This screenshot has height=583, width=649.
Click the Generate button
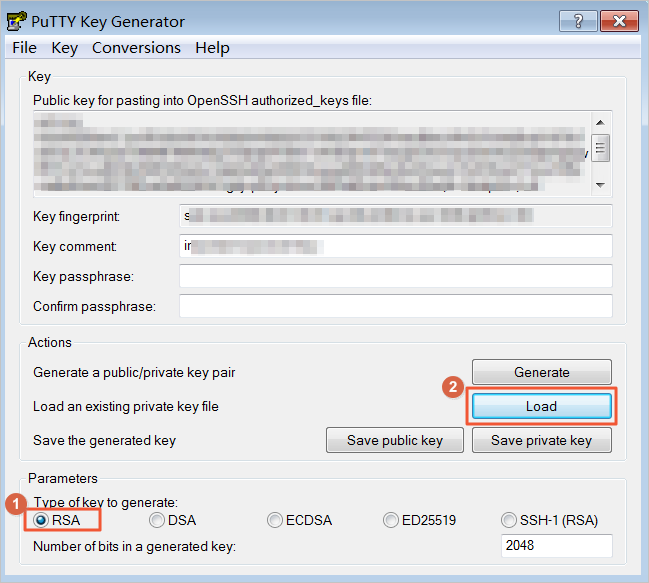pyautogui.click(x=542, y=372)
